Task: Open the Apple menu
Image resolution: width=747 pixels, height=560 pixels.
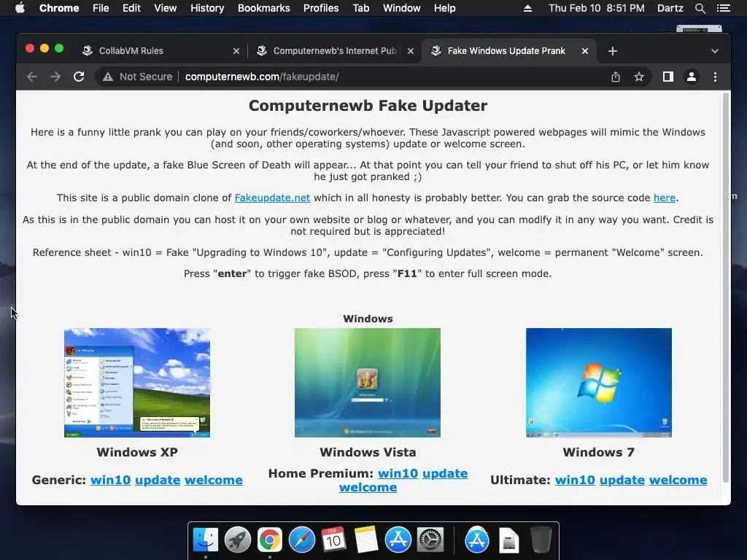Action: click(x=20, y=8)
